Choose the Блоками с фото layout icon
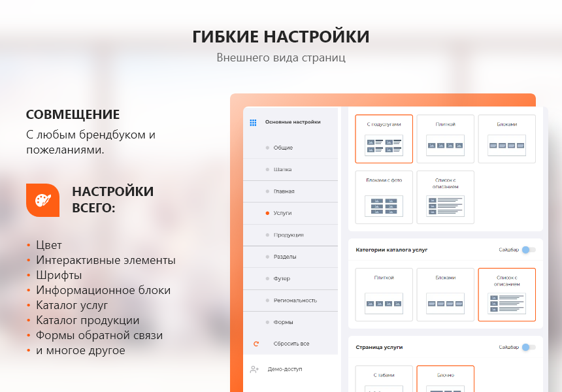Viewport: 562px width, 392px height. click(384, 205)
